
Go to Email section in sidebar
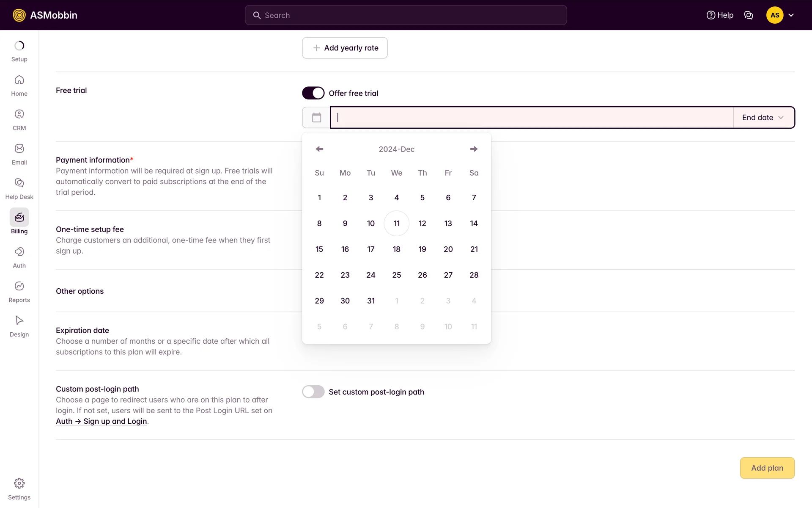click(19, 154)
